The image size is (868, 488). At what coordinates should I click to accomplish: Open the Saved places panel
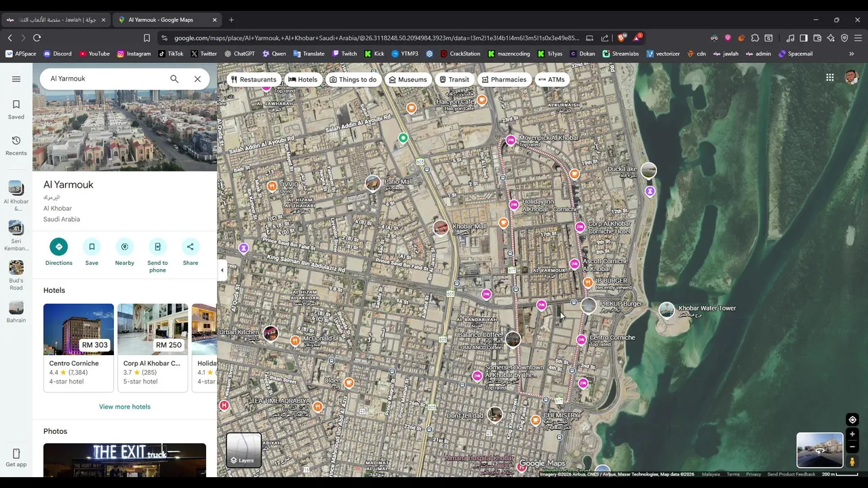click(16, 109)
